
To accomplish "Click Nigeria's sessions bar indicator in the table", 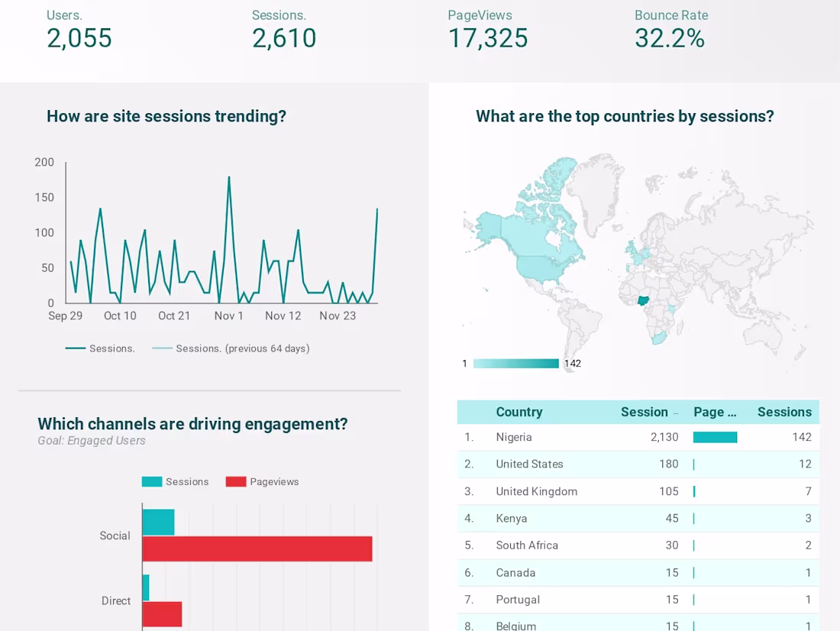I will tap(715, 437).
